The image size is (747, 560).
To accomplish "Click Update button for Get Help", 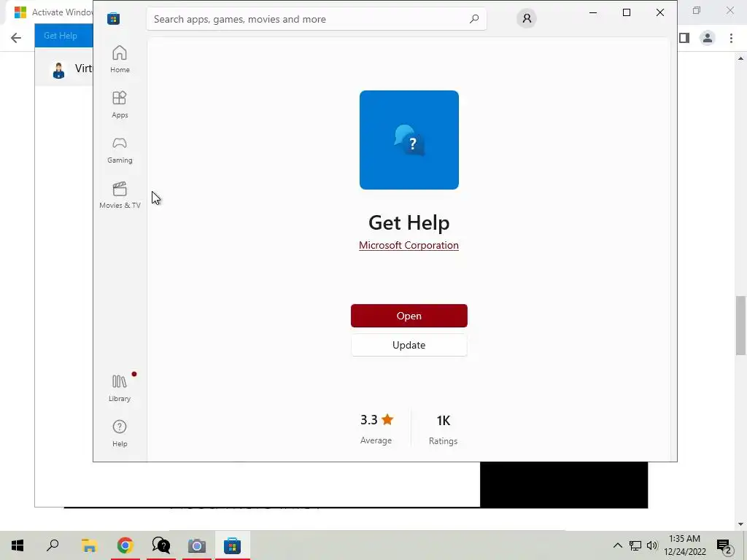I will [x=409, y=345].
